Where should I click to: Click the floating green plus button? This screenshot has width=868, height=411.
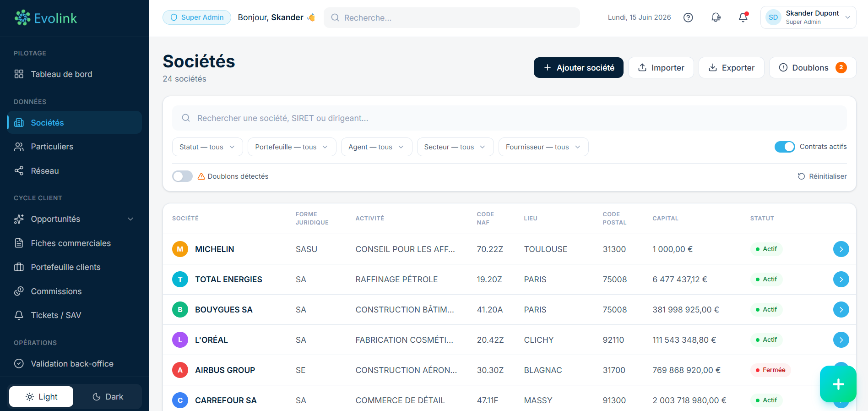(x=838, y=384)
